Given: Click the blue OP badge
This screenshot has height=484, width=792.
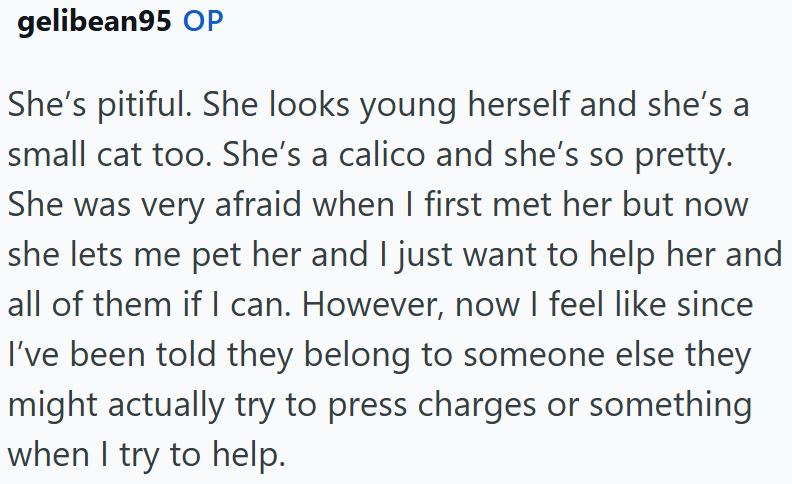Looking at the screenshot, I should pyautogui.click(x=203, y=22).
